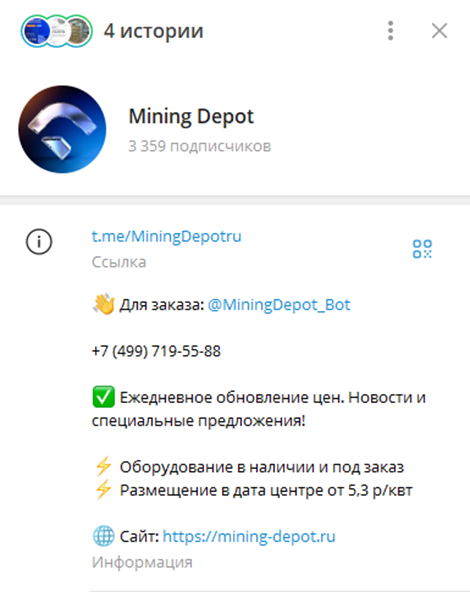View the middle story thumbnail circle

[x=59, y=31]
